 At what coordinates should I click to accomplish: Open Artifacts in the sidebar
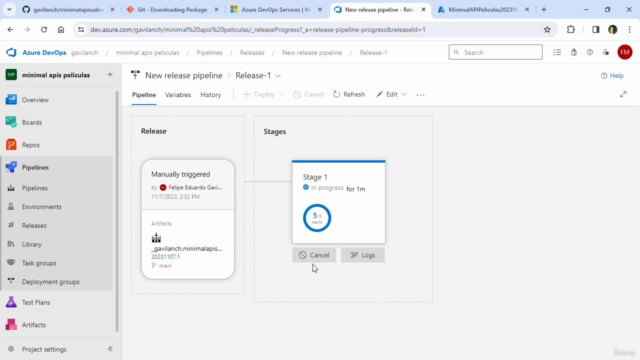(34, 325)
